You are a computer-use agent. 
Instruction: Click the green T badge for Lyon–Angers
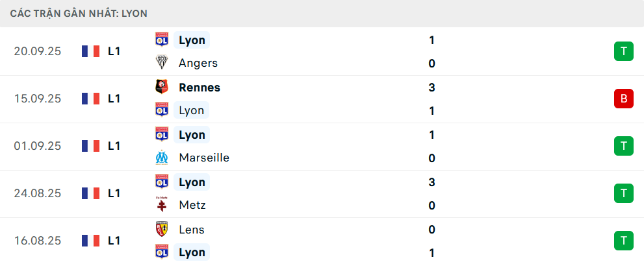pos(623,51)
